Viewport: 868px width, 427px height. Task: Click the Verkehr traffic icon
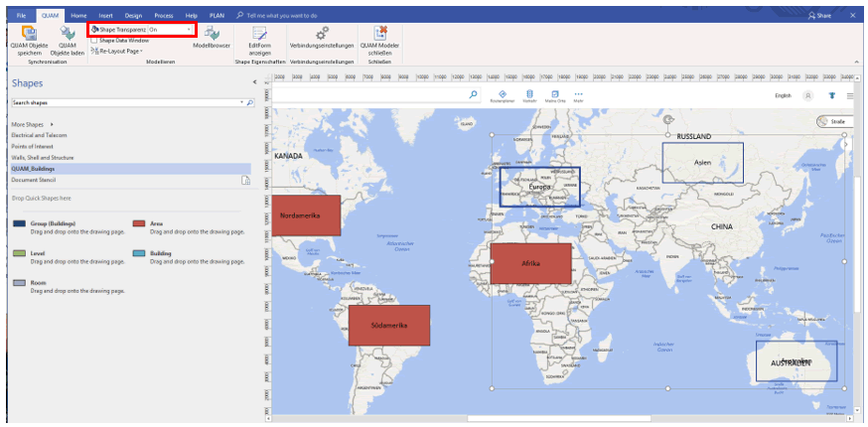(529, 94)
